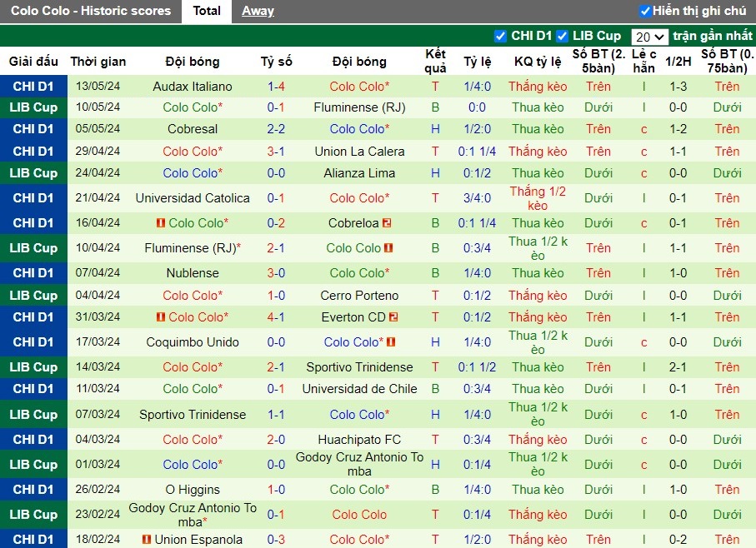Screen dimensions: 756x548
Task: Open Nublense team link
Action: [x=193, y=273]
